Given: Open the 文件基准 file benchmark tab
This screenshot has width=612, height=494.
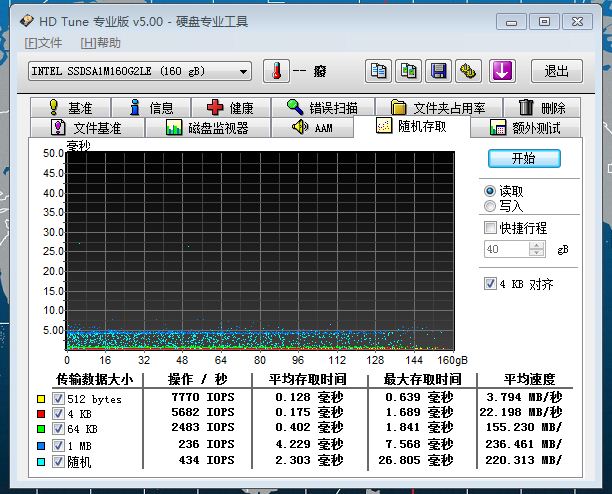Looking at the screenshot, I should point(87,127).
